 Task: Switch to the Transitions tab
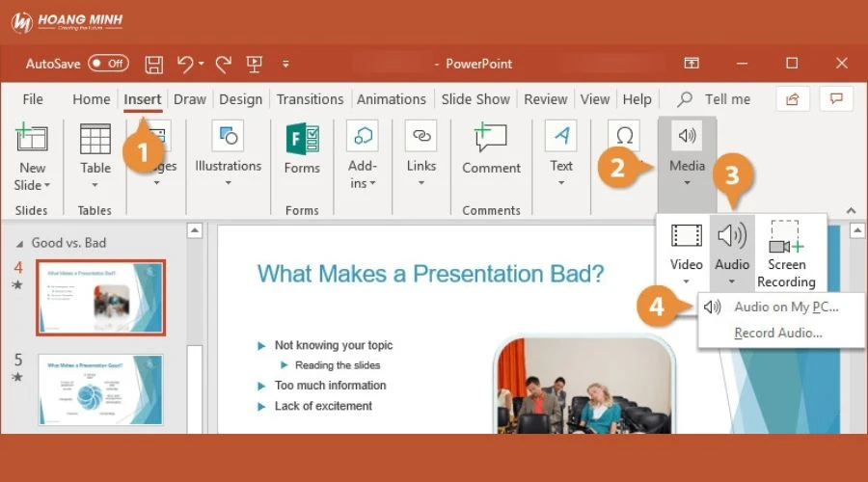(310, 99)
